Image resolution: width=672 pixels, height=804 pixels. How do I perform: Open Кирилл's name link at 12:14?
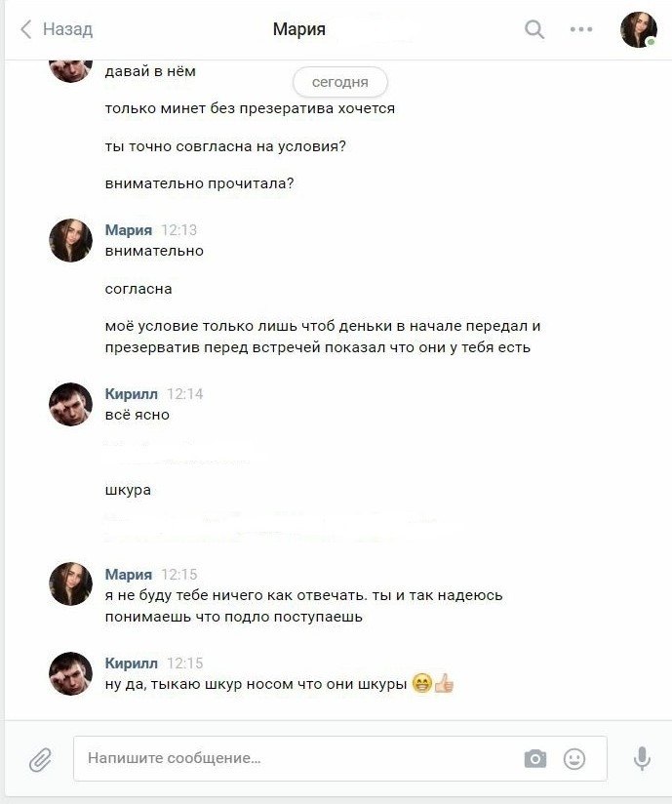point(132,394)
